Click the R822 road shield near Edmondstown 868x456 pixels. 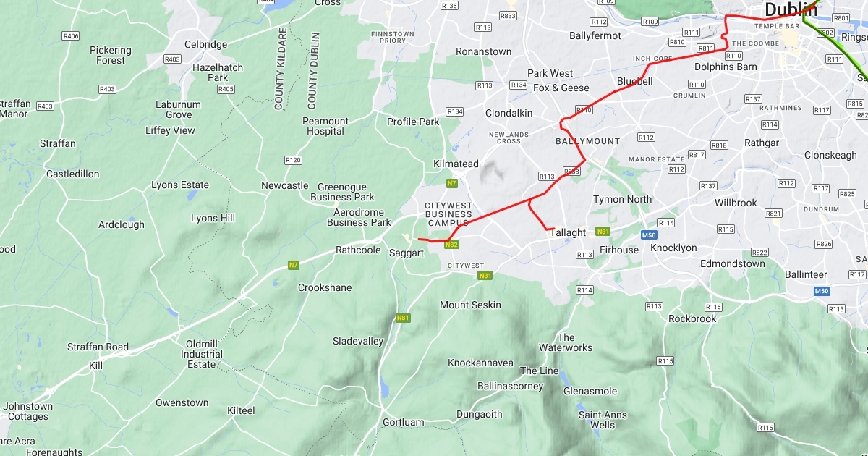click(x=759, y=253)
